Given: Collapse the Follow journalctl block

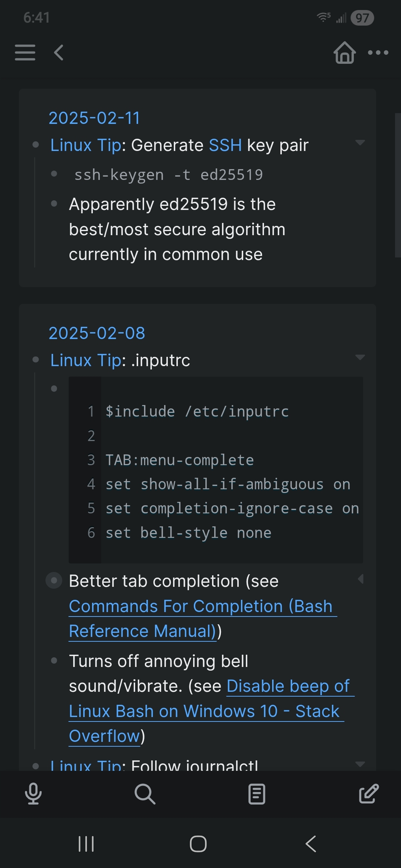Looking at the screenshot, I should pos(360,764).
